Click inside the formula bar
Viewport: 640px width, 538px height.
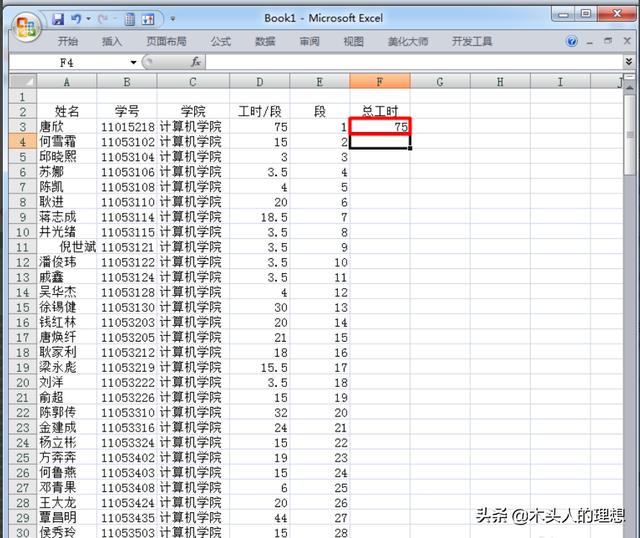pos(414,62)
